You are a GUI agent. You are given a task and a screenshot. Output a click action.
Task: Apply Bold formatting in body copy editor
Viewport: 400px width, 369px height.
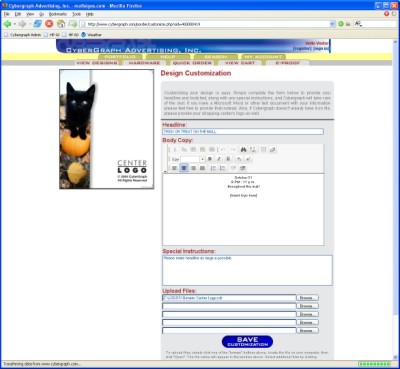(x=210, y=159)
